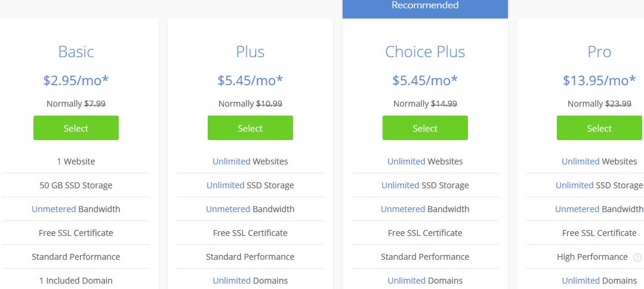Image resolution: width=644 pixels, height=289 pixels.
Task: Click the Choice Plus plan heading
Action: pyautogui.click(x=425, y=52)
